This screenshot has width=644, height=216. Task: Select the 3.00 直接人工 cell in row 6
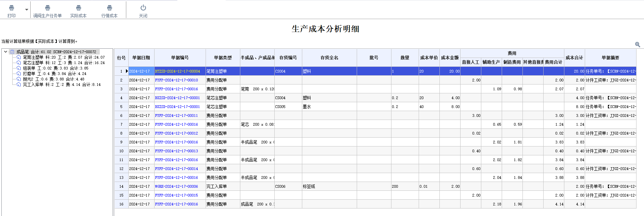pyautogui.click(x=471, y=115)
